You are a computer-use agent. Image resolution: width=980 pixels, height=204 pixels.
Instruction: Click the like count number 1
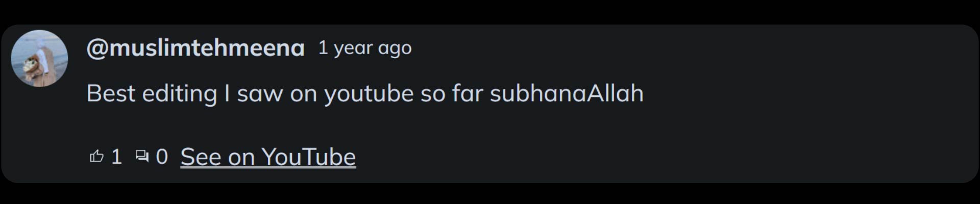116,157
